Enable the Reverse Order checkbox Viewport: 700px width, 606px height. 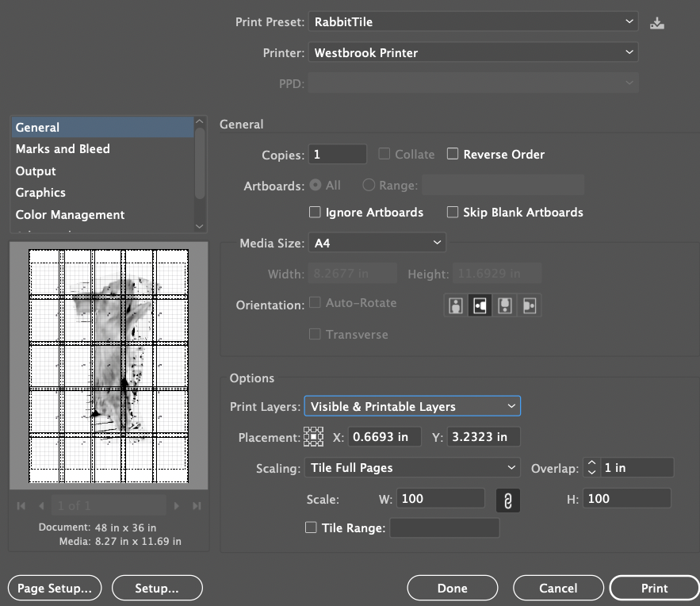point(453,154)
